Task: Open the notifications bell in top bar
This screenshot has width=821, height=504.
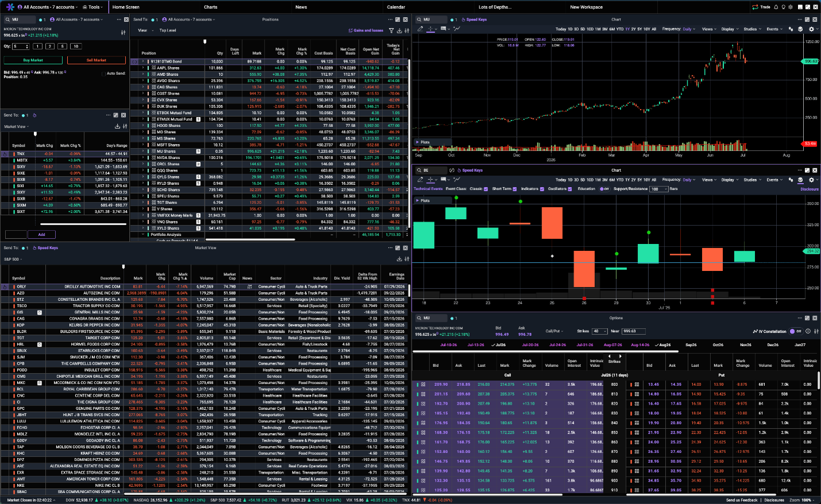Action: pos(776,7)
